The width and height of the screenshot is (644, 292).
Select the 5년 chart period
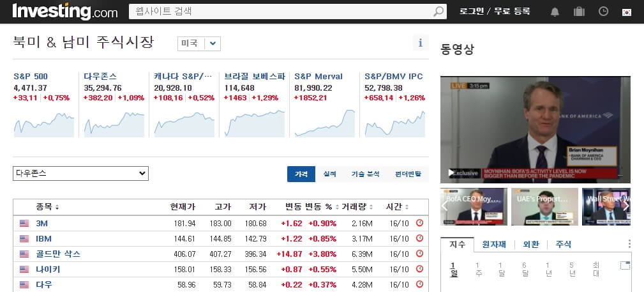(x=572, y=270)
